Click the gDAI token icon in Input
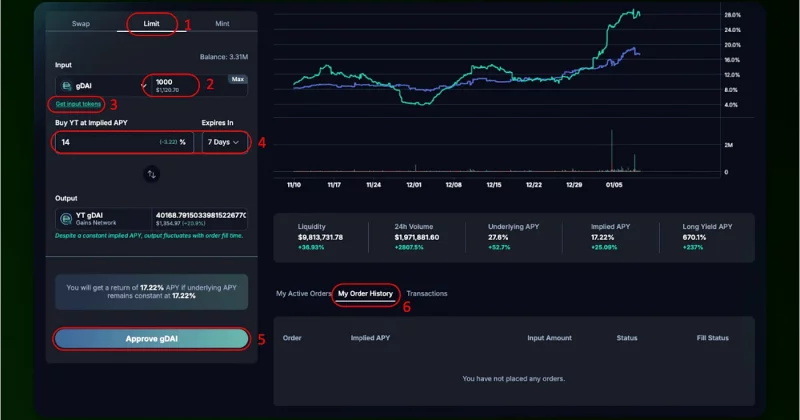This screenshot has height=420, width=800. click(x=66, y=86)
